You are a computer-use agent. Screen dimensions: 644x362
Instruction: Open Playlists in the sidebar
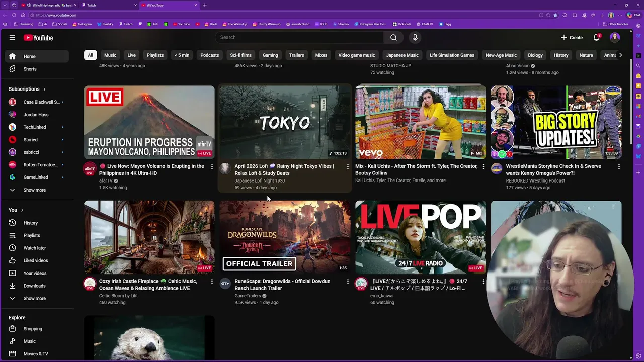click(x=38, y=235)
